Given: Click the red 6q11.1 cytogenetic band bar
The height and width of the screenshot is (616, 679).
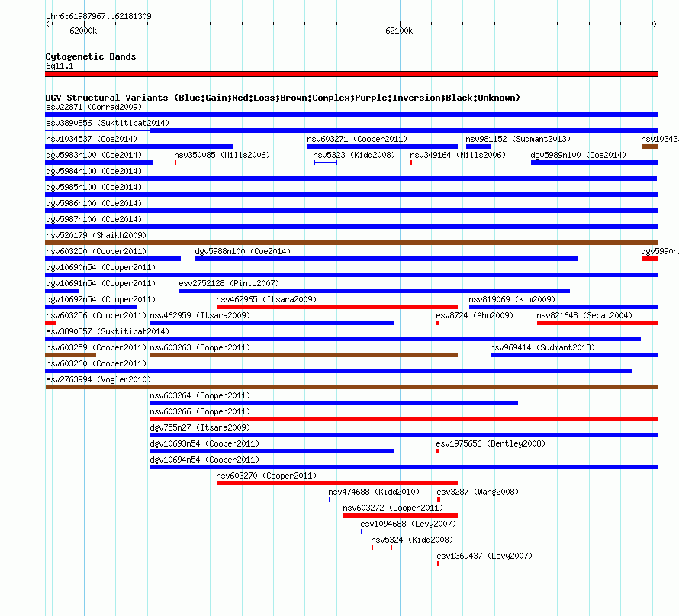Looking at the screenshot, I should point(351,74).
